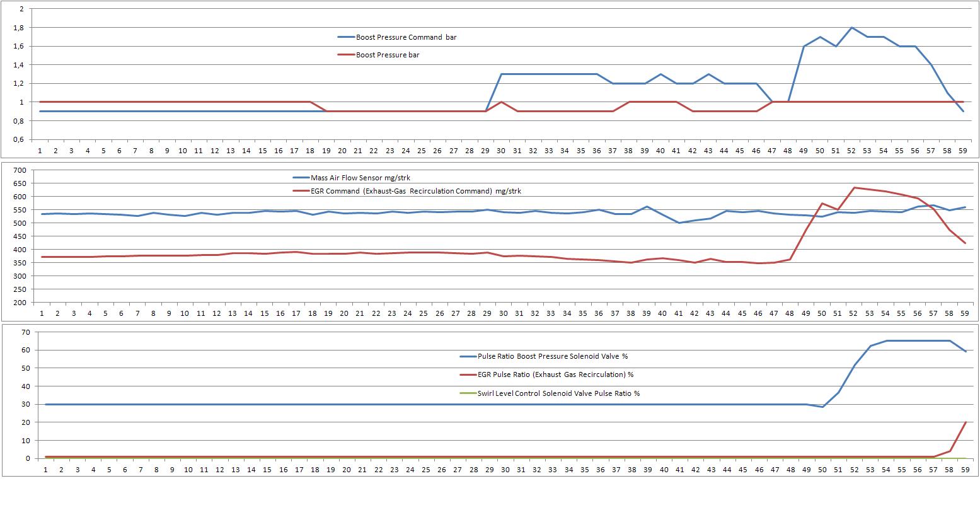Click red line swatch beside EGR Pulse Ratio legend
980x522 pixels.
468,374
